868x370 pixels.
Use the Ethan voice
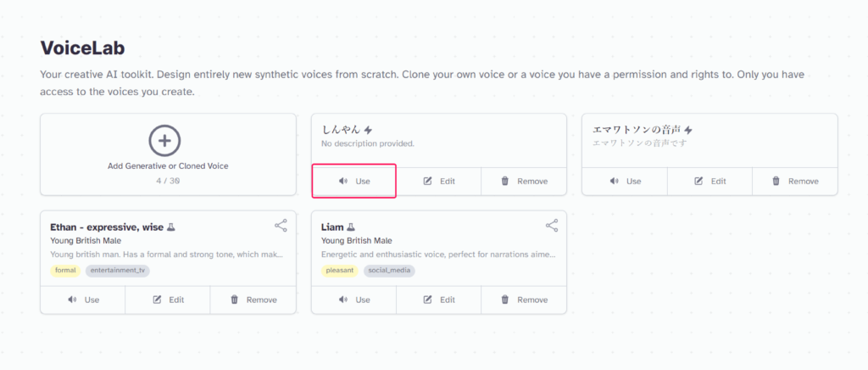pos(83,300)
